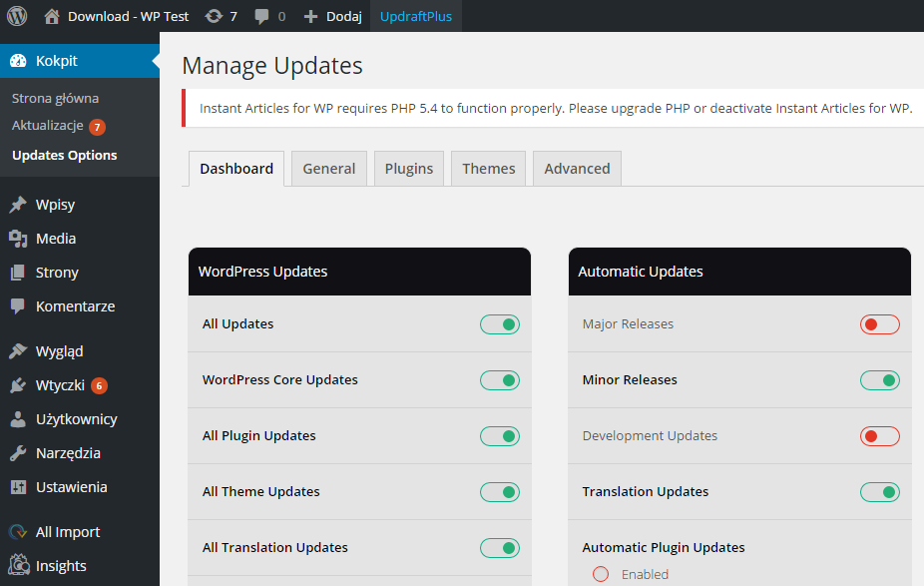Click the Automatic Updates panel header
The image size is (924, 586).
click(x=739, y=272)
